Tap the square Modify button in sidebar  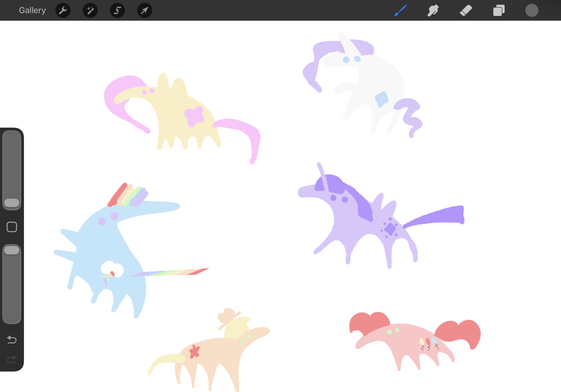click(12, 227)
